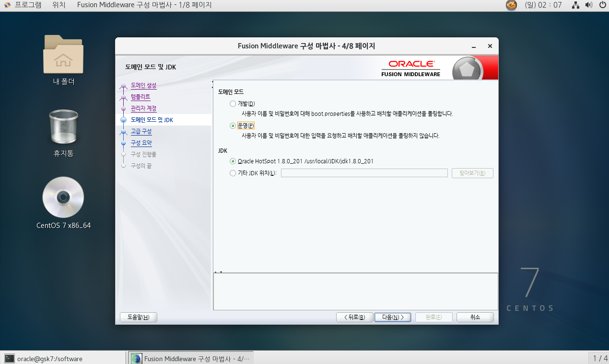The image size is (609, 364).
Task: Click the collapse arrows beside the step list
Action: [x=212, y=84]
